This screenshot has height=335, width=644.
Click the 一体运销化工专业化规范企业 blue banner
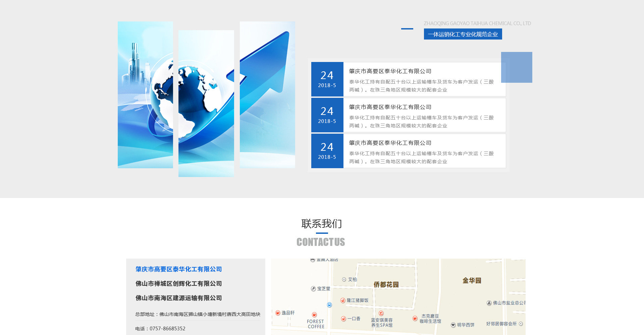click(x=463, y=34)
